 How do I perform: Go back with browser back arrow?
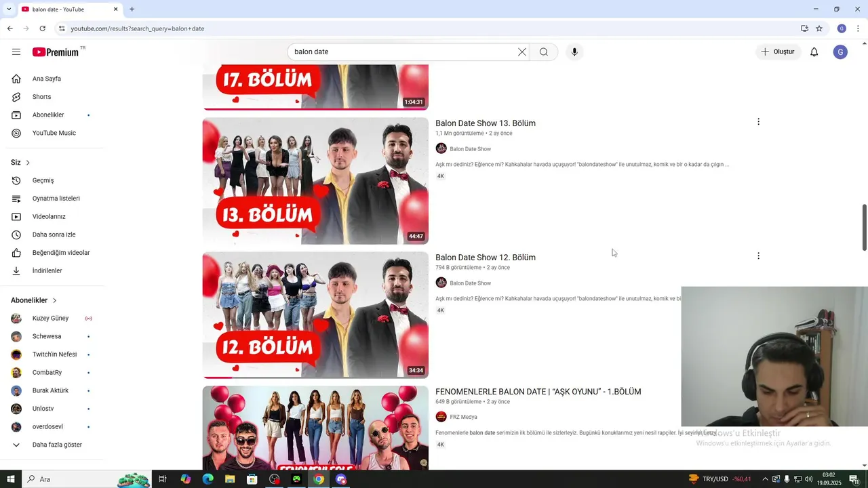pyautogui.click(x=9, y=28)
